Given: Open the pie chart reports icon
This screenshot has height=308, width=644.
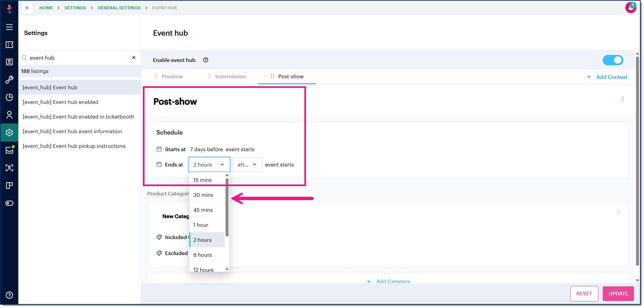Looking at the screenshot, I should (9, 97).
